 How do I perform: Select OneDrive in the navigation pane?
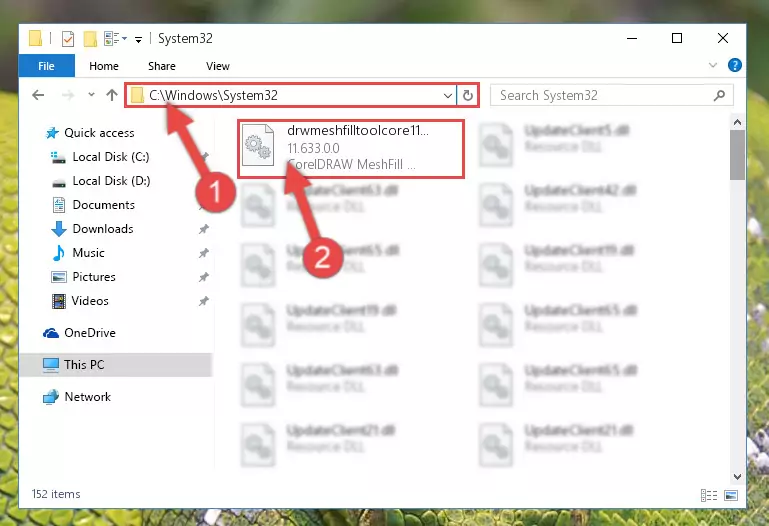[90, 333]
